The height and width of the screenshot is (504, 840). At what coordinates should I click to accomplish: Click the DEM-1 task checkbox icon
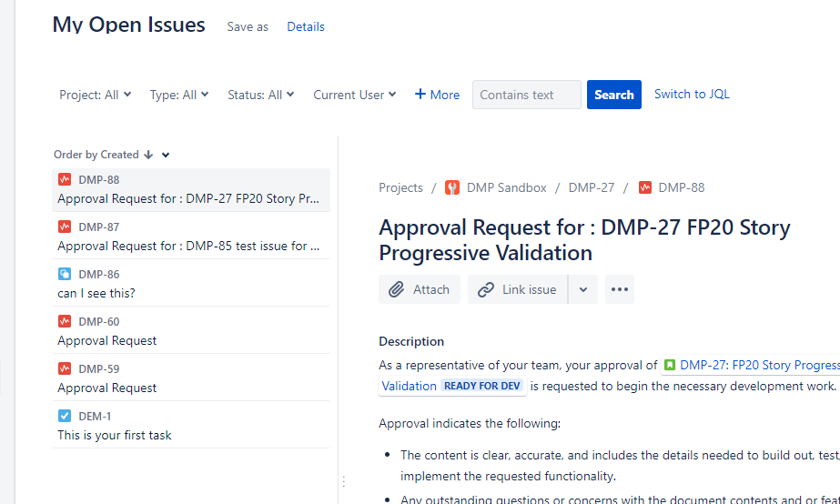tap(65, 416)
